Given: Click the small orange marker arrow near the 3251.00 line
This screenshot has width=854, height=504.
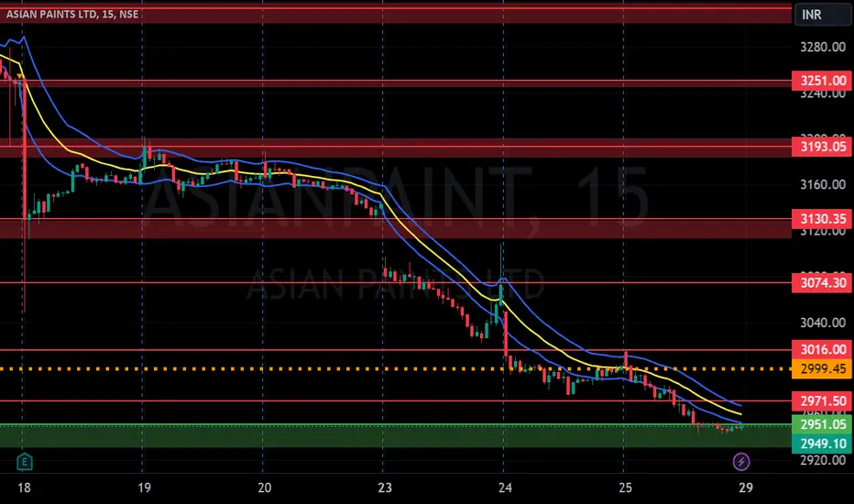Looking at the screenshot, I should [19, 76].
